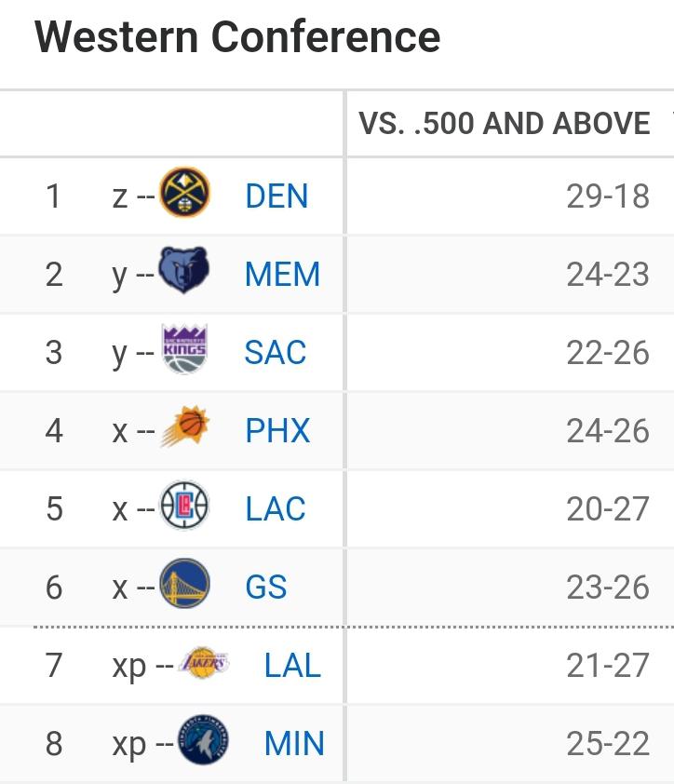Go to the SAC team page

[276, 353]
